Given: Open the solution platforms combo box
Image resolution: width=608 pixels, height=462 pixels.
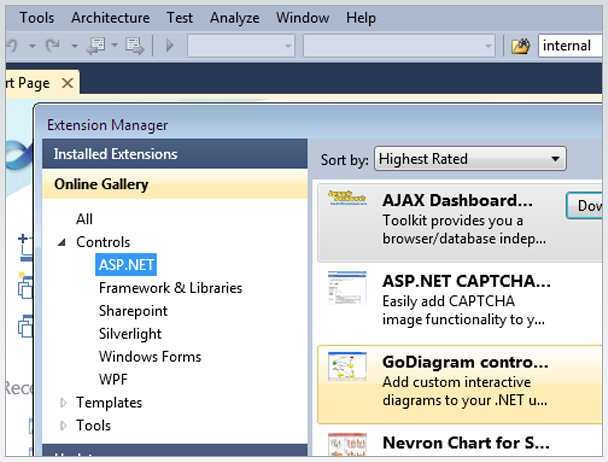Looking at the screenshot, I should click(399, 46).
